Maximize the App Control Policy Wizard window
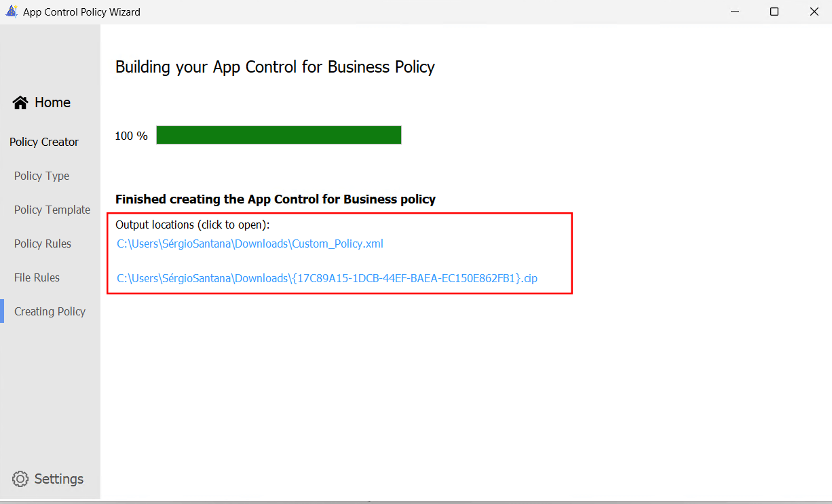832x504 pixels. 774,12
